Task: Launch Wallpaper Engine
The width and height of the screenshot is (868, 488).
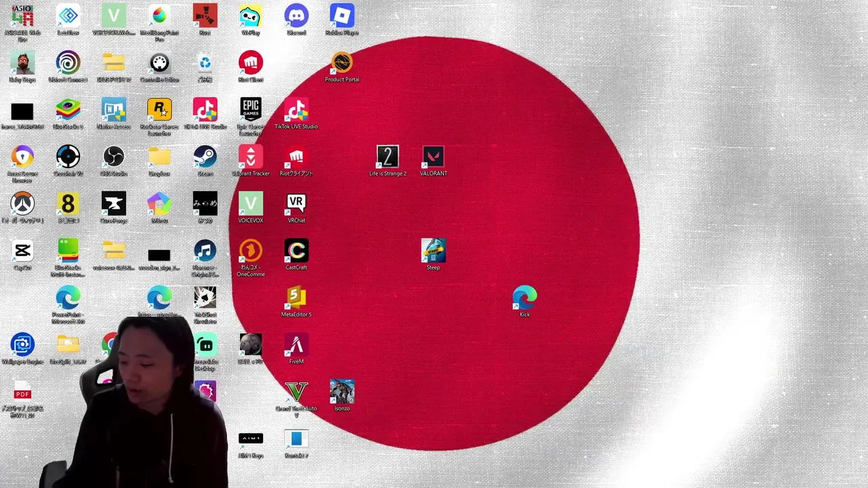Action: coord(22,344)
